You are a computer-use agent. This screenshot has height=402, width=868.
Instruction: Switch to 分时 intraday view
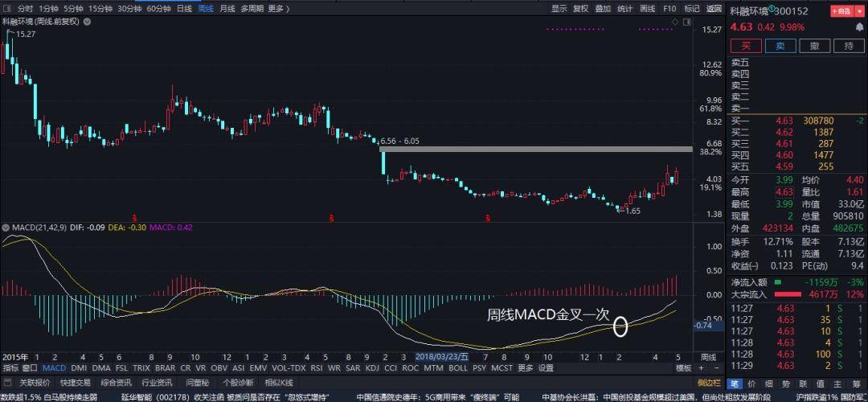25,8
